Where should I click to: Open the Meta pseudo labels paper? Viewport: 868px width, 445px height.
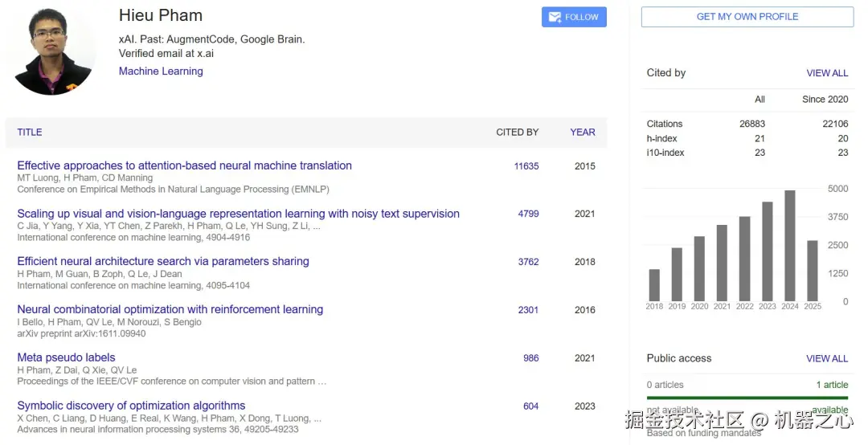66,357
